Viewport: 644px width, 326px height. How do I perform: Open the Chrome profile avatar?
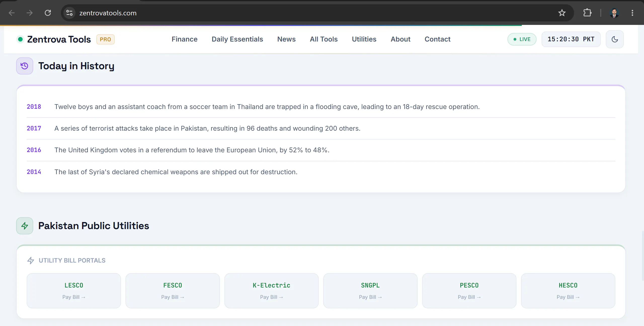pyautogui.click(x=614, y=13)
